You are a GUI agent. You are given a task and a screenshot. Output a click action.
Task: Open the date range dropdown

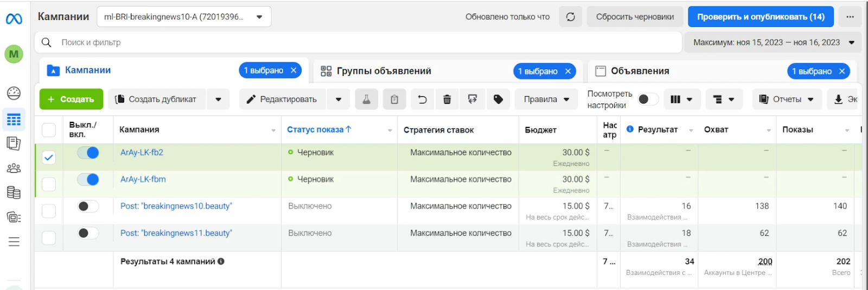773,42
